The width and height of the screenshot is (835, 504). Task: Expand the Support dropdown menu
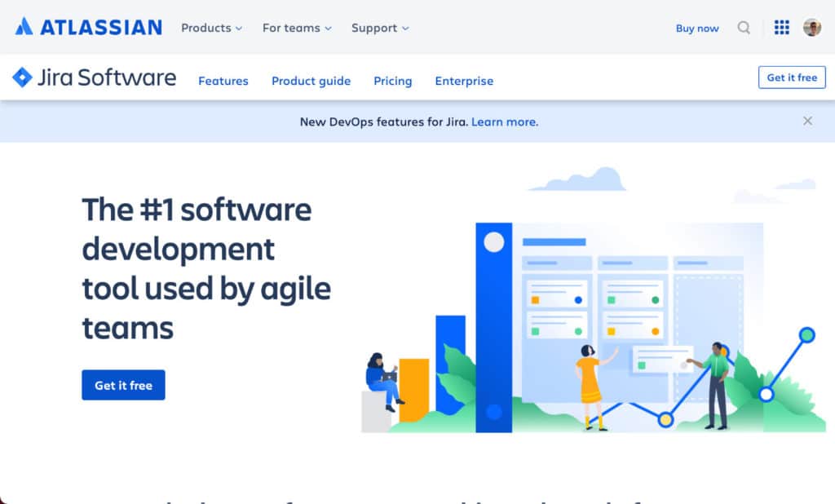click(x=380, y=28)
